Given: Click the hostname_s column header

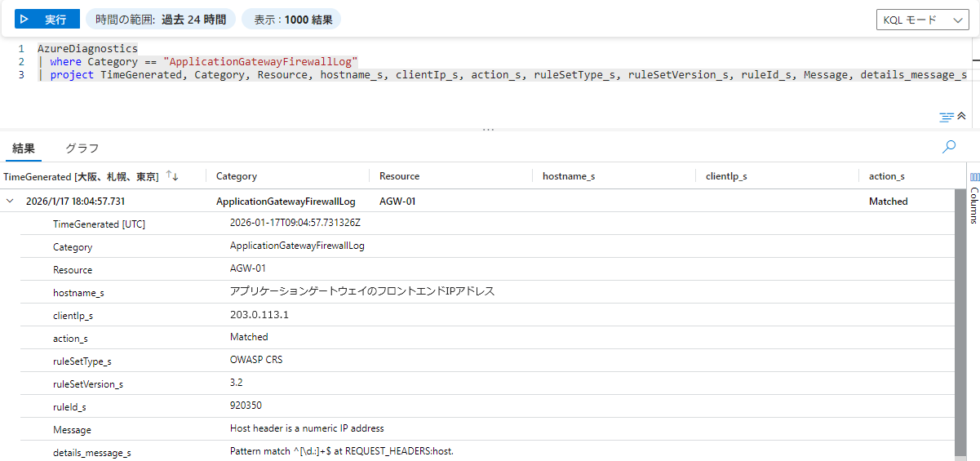Looking at the screenshot, I should point(568,176).
